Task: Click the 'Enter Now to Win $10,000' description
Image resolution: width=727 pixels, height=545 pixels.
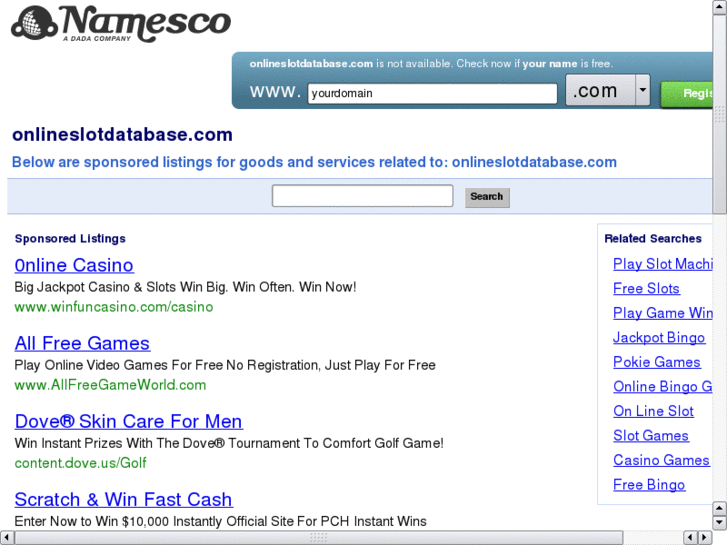Action: [x=220, y=521]
